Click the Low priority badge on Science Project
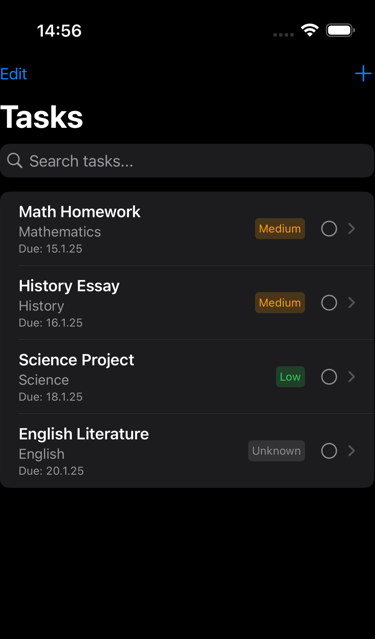375x639 pixels. 290,377
